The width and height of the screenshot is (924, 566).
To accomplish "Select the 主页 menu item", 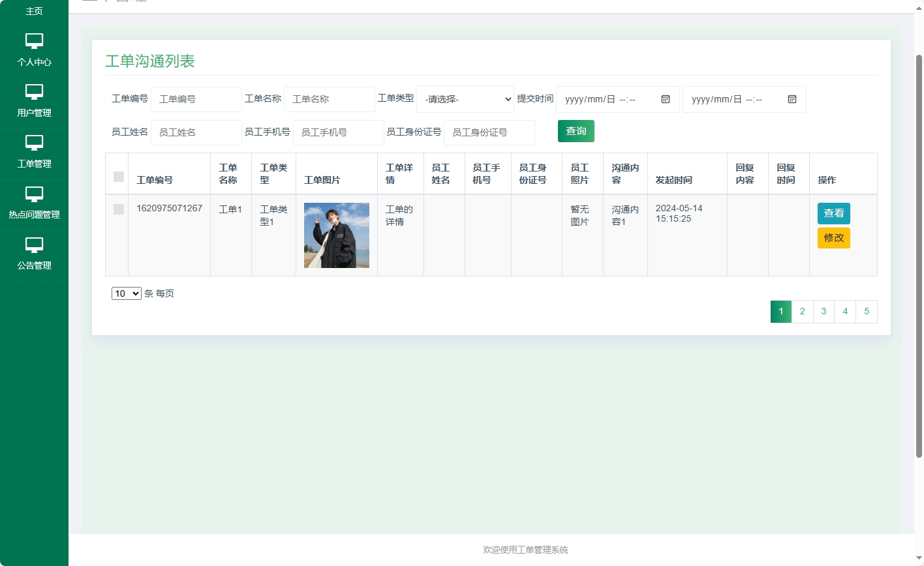I will [x=34, y=10].
